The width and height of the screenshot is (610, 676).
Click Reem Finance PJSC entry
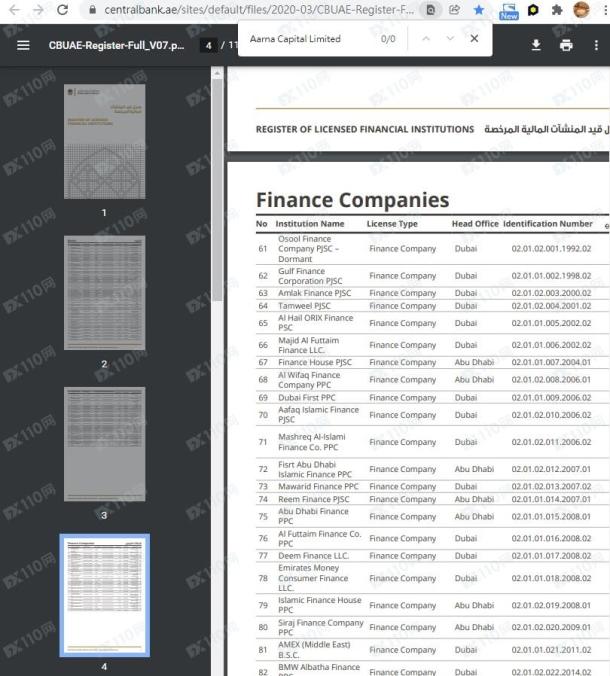(x=314, y=499)
